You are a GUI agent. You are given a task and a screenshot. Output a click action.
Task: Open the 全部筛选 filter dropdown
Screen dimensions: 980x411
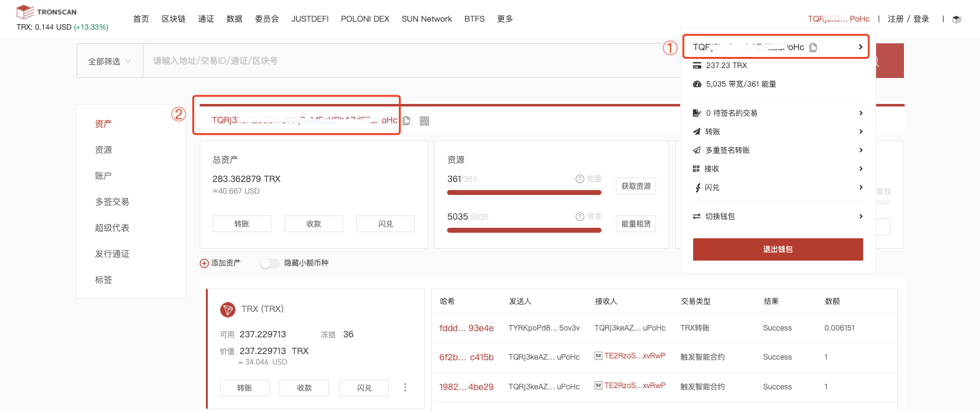coord(110,61)
